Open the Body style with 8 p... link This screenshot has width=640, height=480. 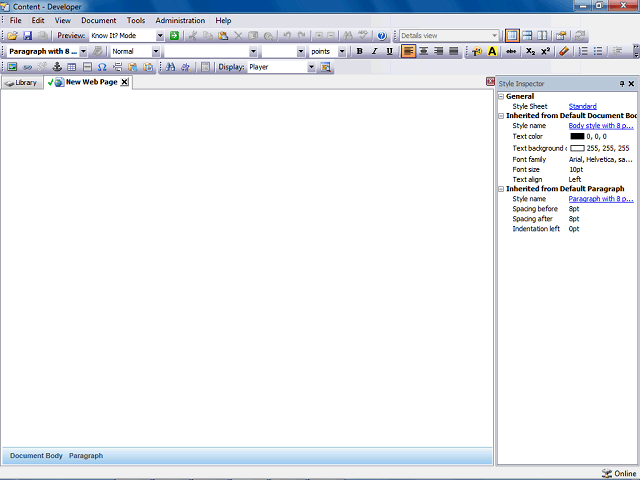(x=601, y=126)
